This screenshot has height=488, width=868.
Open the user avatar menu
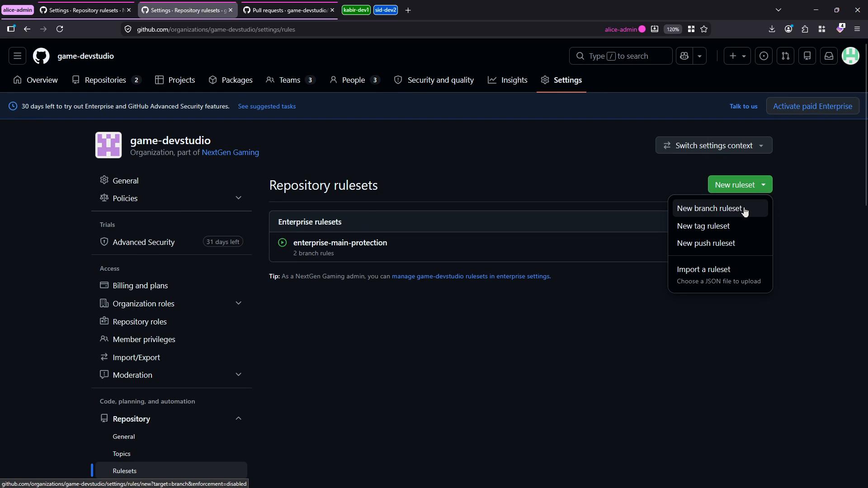tap(850, 56)
